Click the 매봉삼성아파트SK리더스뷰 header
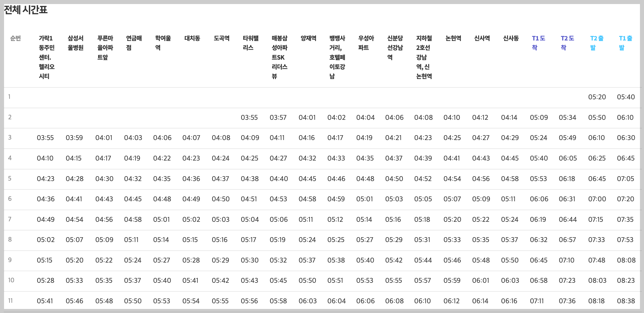The width and height of the screenshot is (644, 313). (279, 57)
